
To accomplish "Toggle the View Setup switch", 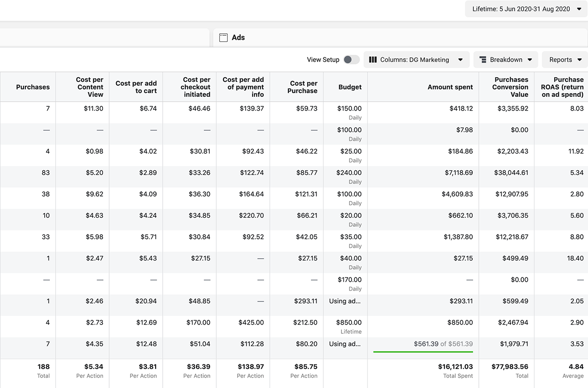I will 351,60.
